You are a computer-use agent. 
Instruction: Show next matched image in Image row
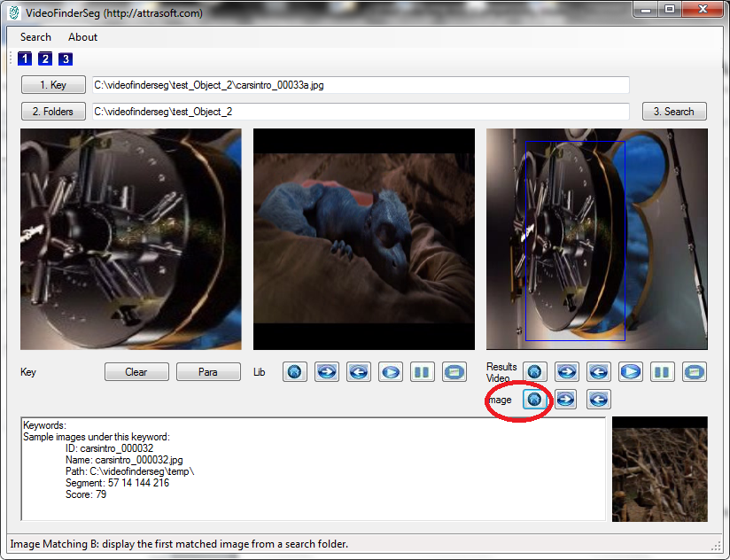coord(565,399)
